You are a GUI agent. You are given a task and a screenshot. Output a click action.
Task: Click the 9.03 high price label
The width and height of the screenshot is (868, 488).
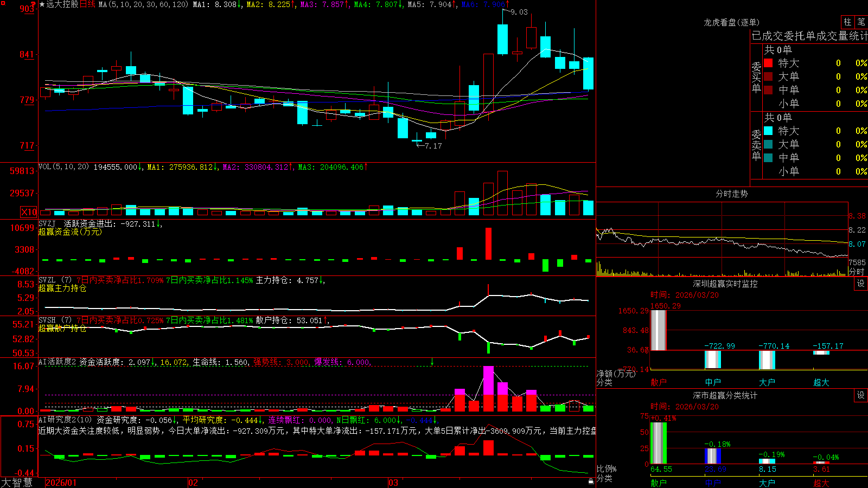[x=519, y=12]
